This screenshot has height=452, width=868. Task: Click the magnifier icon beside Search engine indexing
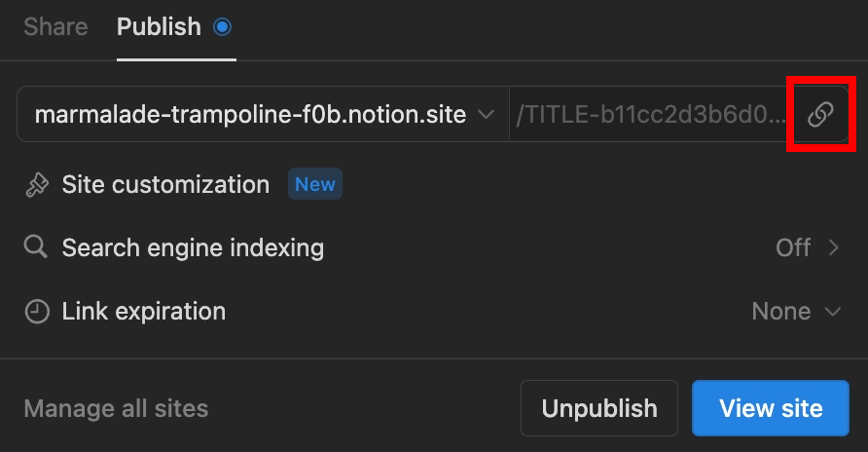pos(36,247)
